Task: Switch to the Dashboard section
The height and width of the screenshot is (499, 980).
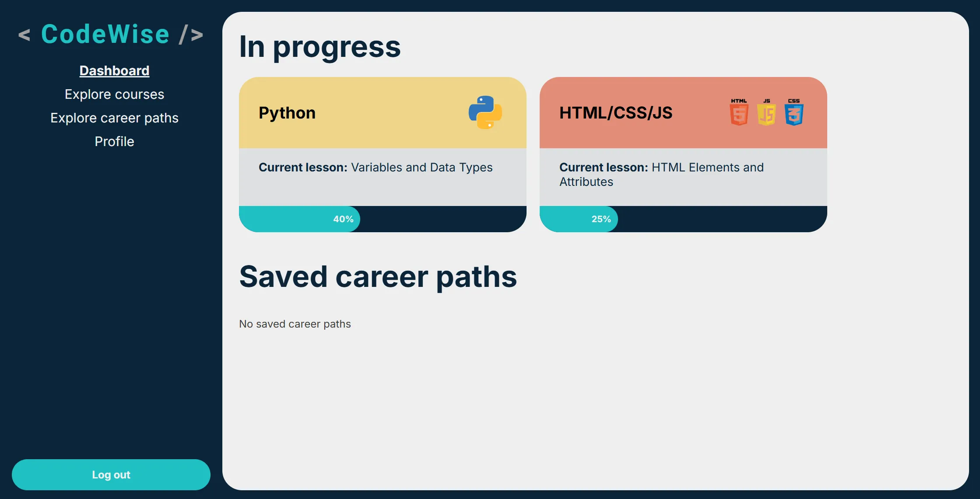Action: tap(114, 70)
